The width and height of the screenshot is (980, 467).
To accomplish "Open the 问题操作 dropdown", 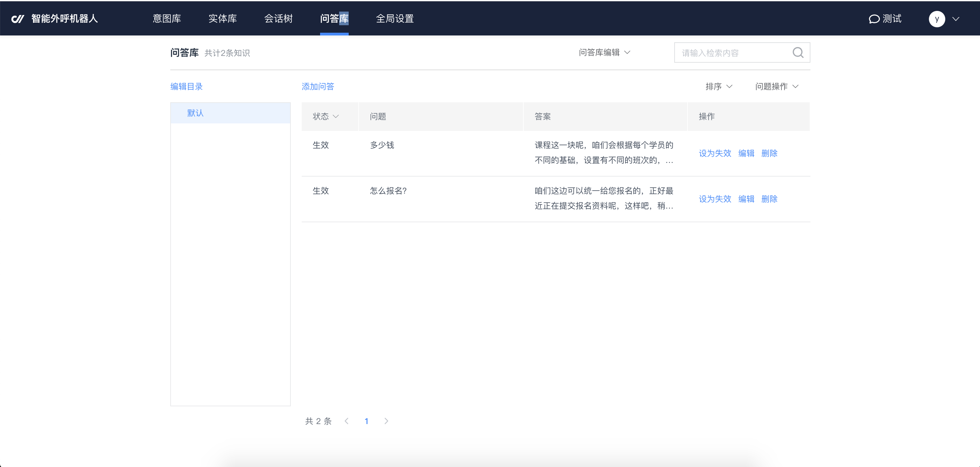I will point(776,87).
